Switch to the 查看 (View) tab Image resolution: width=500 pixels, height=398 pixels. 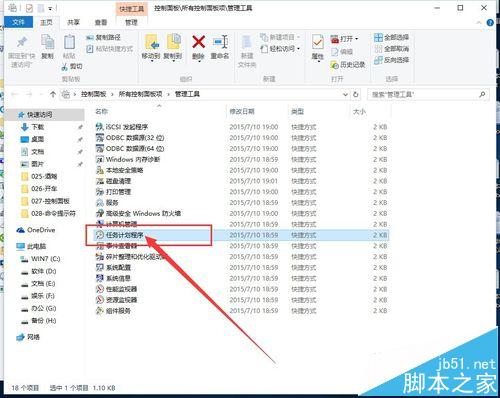click(x=101, y=22)
